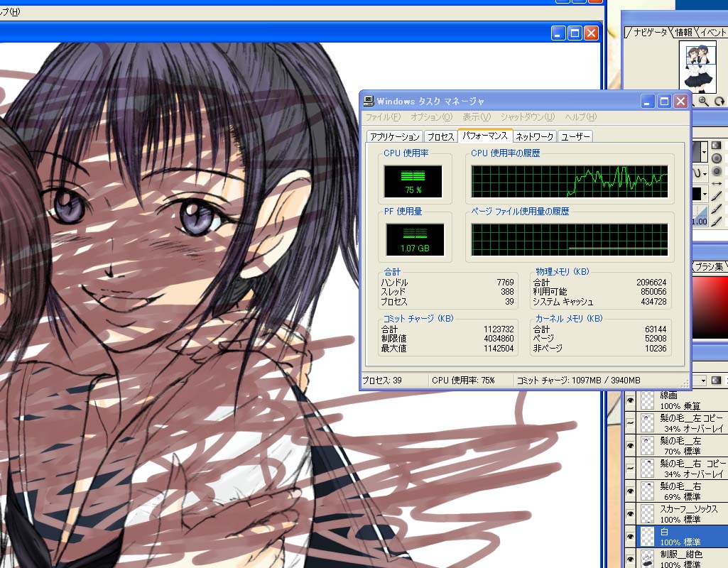The height and width of the screenshot is (568, 728).
Task: Click the brush icon beside the black color swatch
Action: click(x=717, y=196)
